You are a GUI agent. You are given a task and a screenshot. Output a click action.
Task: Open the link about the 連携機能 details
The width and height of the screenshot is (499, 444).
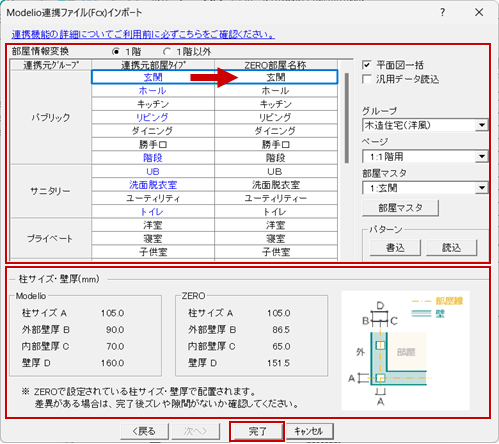pyautogui.click(x=143, y=34)
